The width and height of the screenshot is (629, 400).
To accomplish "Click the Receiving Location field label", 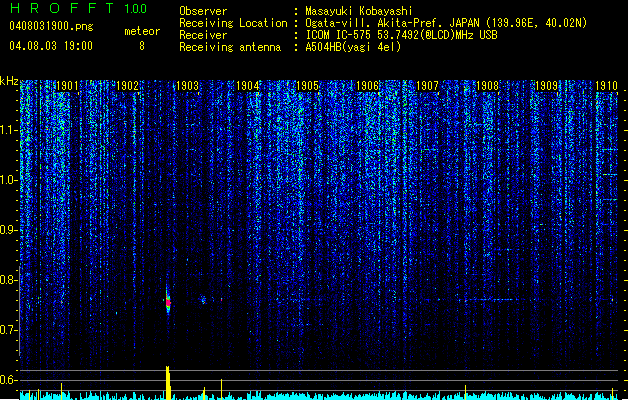I will coord(233,23).
